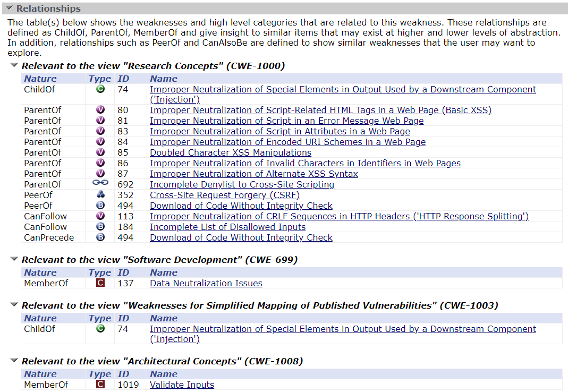The height and width of the screenshot is (392, 568).
Task: Collapse the Software Development (CWE-699) view
Action: 14,259
